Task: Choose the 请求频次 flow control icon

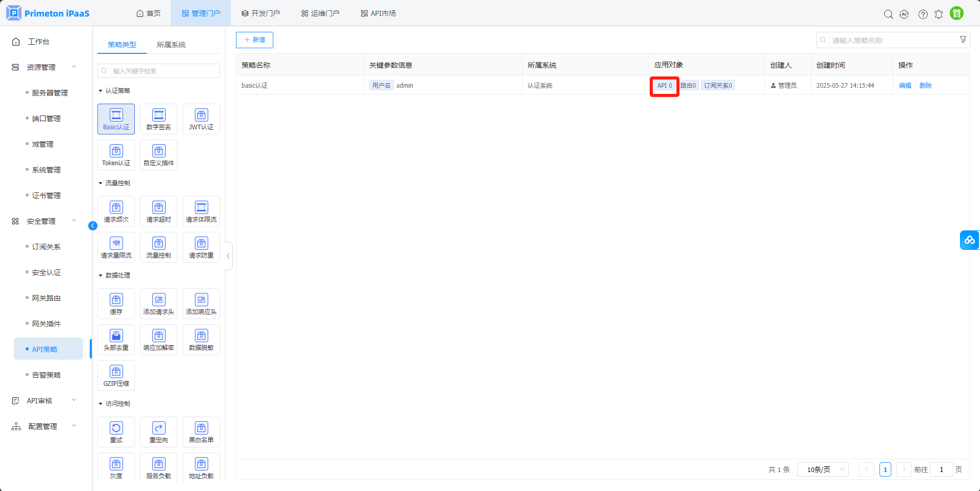Action: [x=116, y=211]
